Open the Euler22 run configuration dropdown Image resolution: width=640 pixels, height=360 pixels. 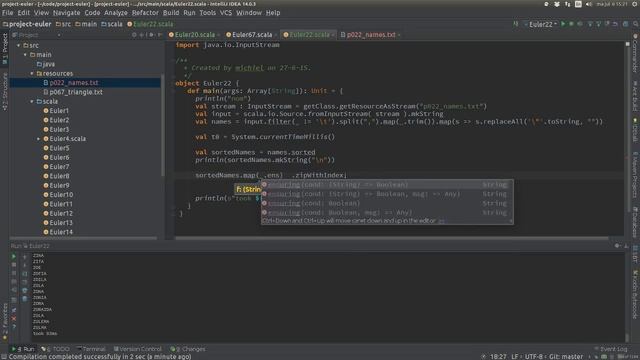pyautogui.click(x=540, y=24)
